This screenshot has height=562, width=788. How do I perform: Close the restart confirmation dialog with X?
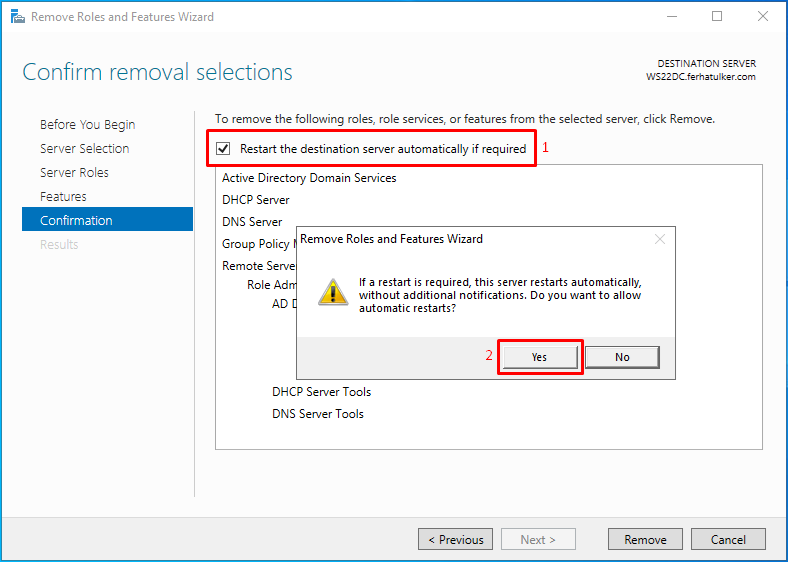click(660, 239)
